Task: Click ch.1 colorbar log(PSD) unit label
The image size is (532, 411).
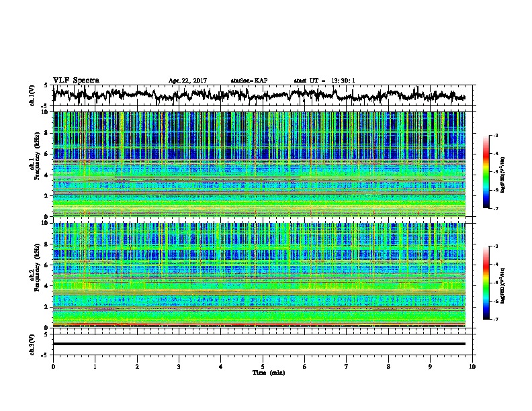Action: 503,175
